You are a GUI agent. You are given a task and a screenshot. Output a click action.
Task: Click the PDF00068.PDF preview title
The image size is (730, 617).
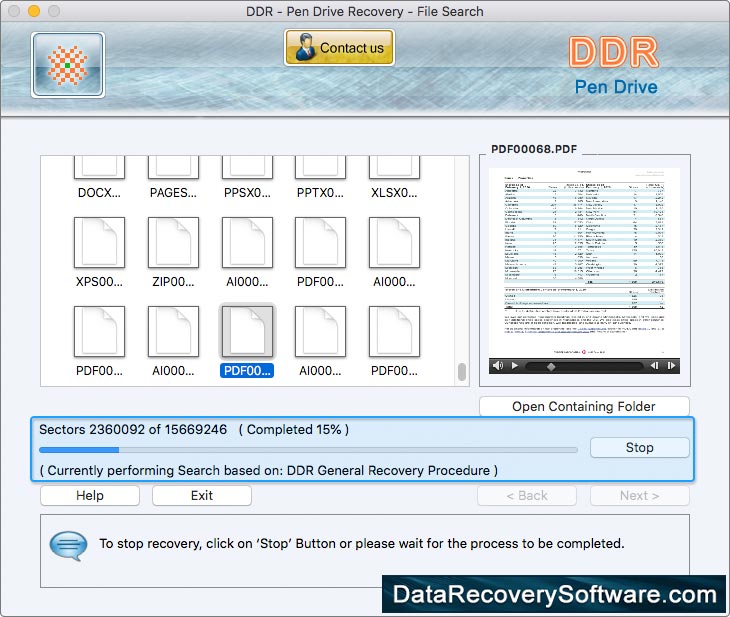(534, 149)
